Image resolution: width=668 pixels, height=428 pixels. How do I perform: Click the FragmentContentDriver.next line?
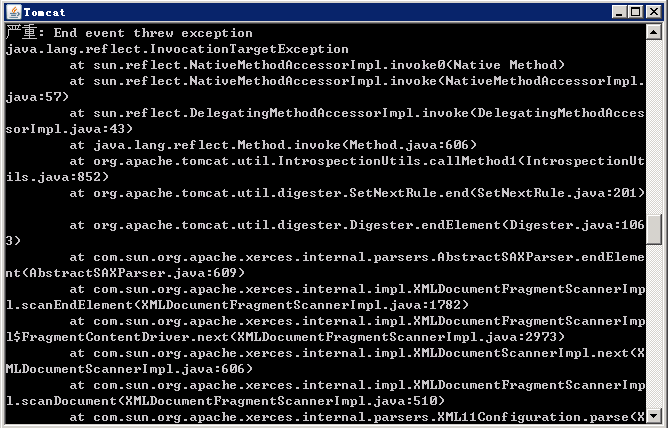coord(285,337)
